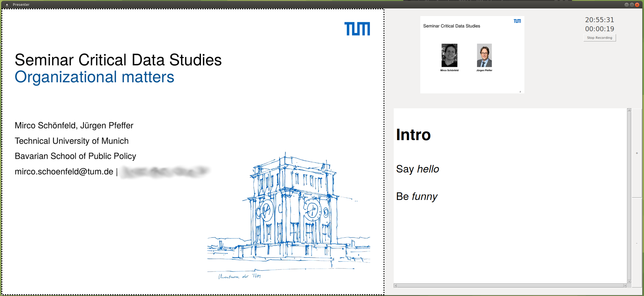Viewport: 644px width, 296px height.
Task: Click the small TUM logo in the preview
Action: point(517,21)
